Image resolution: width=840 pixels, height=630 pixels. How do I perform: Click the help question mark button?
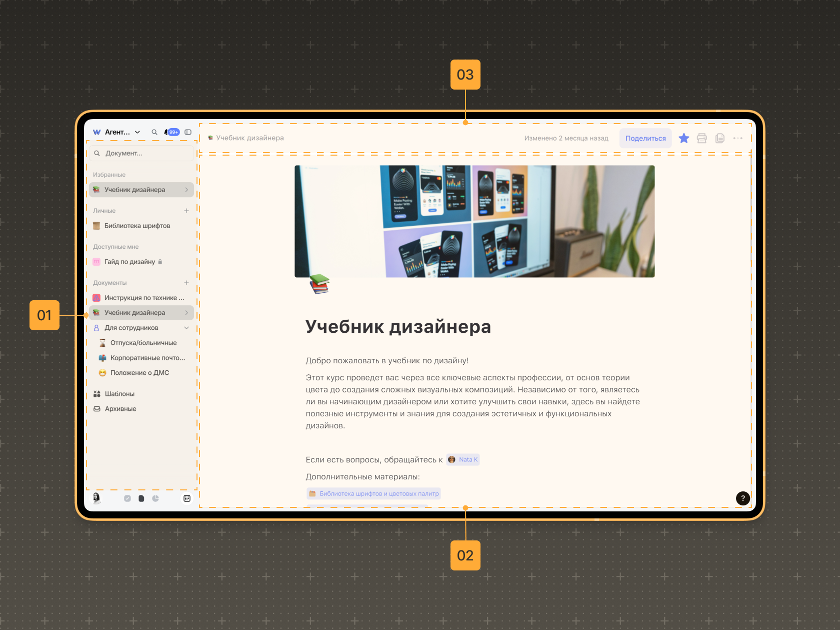click(x=742, y=498)
